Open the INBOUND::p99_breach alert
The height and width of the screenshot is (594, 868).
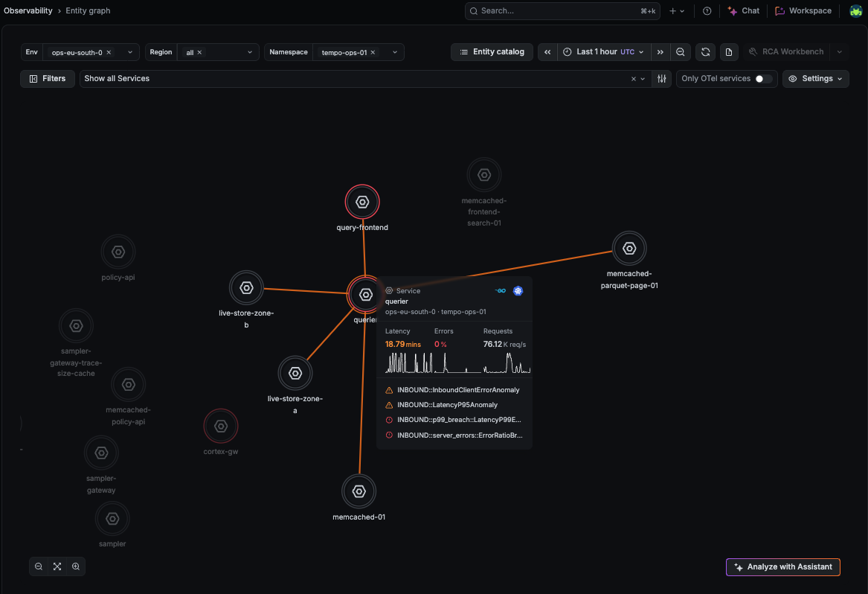click(454, 420)
